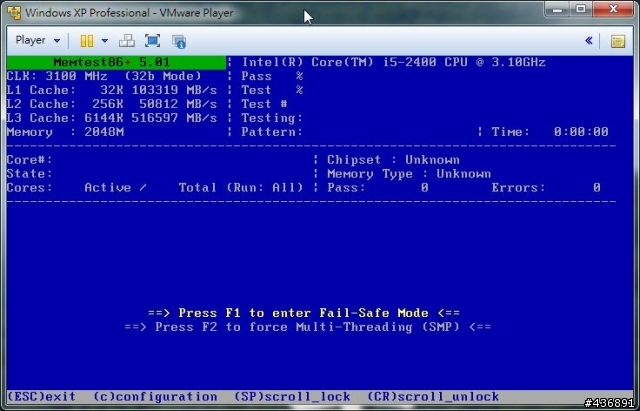The height and width of the screenshot is (411, 640).
Task: Click the VMware Player title bar icon
Action: (14, 13)
